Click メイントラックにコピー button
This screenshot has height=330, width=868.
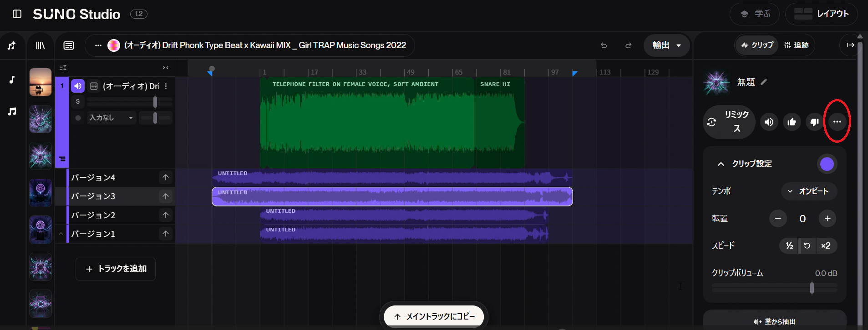(x=434, y=316)
